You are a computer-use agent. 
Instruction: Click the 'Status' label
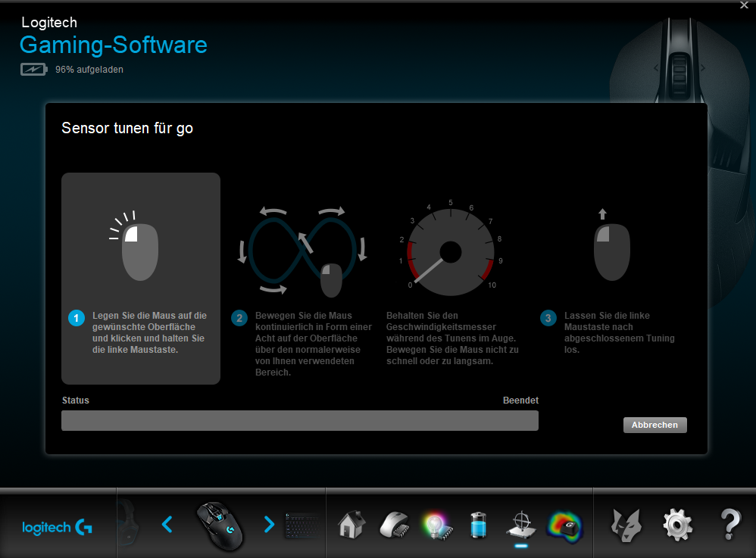click(76, 401)
